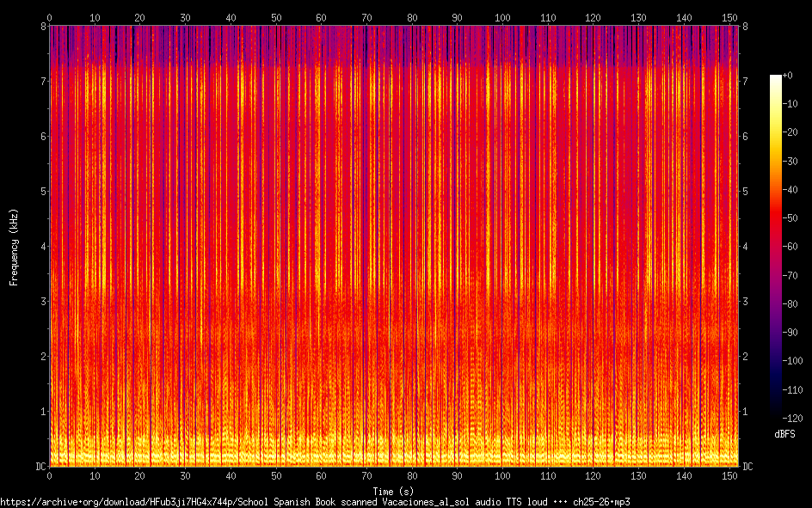Click the 2 kHz label on right frequency axis

tap(745, 357)
